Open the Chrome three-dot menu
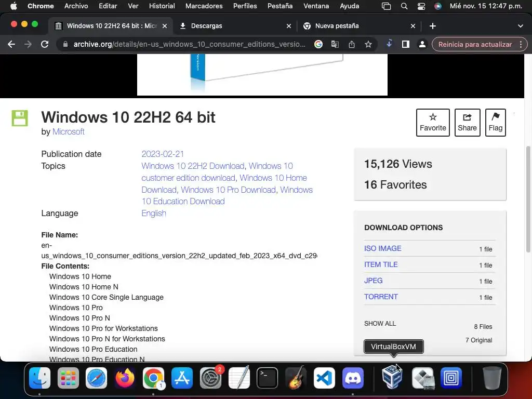The image size is (532, 399). point(521,44)
